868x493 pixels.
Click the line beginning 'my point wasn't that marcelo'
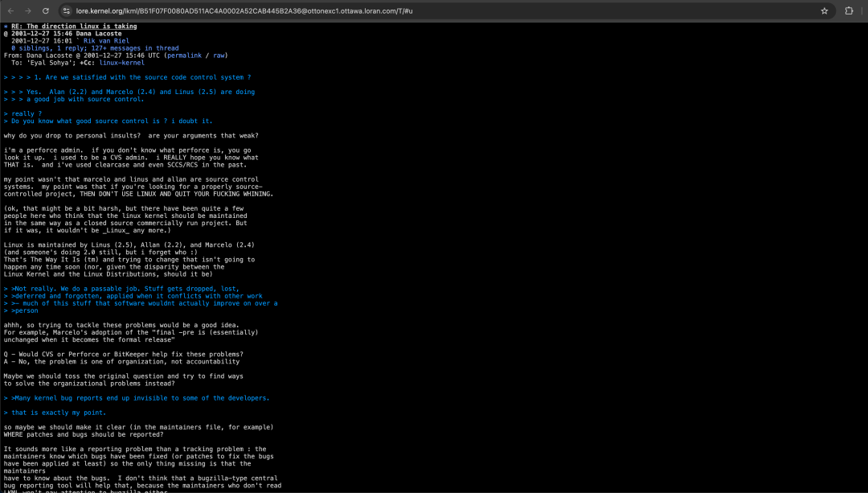pos(131,179)
